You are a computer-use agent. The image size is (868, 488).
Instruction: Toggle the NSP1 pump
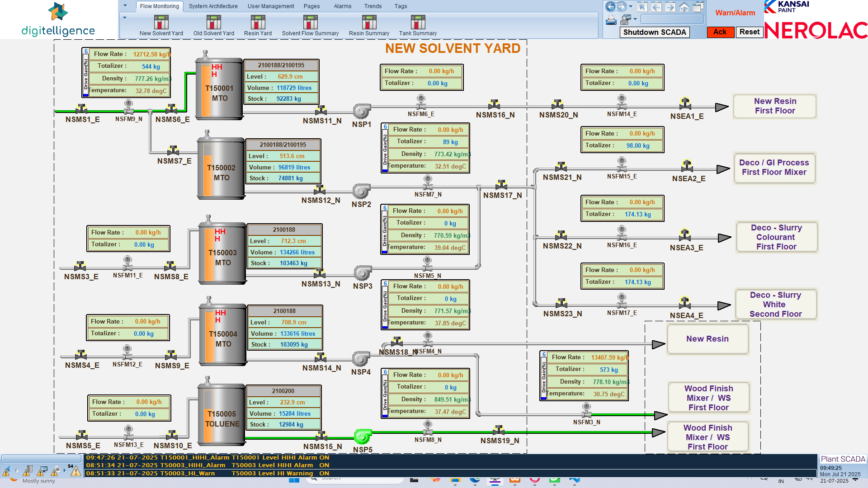pos(360,110)
